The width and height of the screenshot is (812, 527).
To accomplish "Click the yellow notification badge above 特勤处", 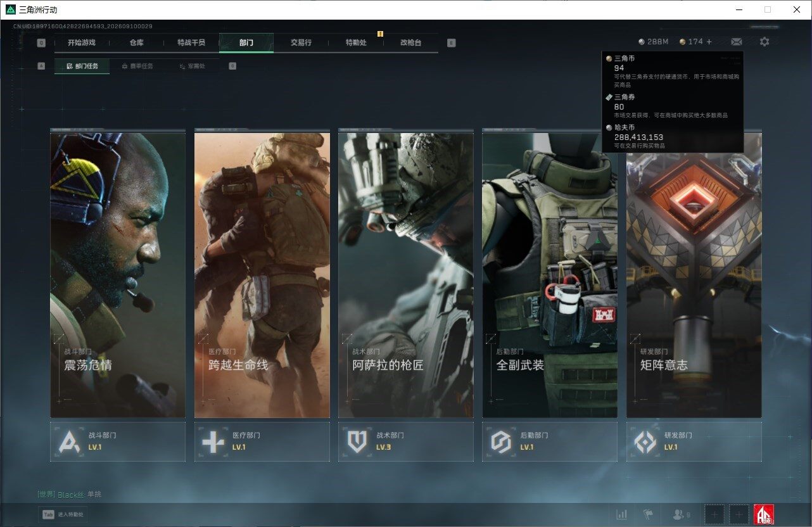I will (380, 34).
